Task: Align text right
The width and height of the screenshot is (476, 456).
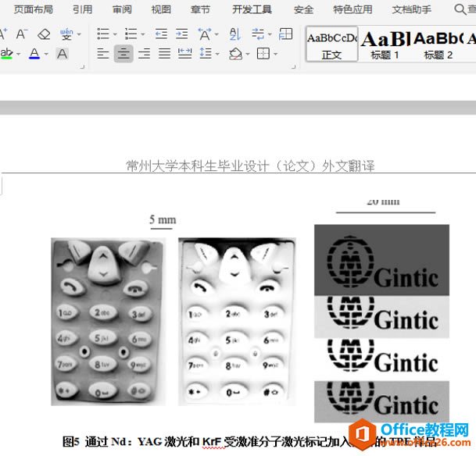Action: [144, 54]
